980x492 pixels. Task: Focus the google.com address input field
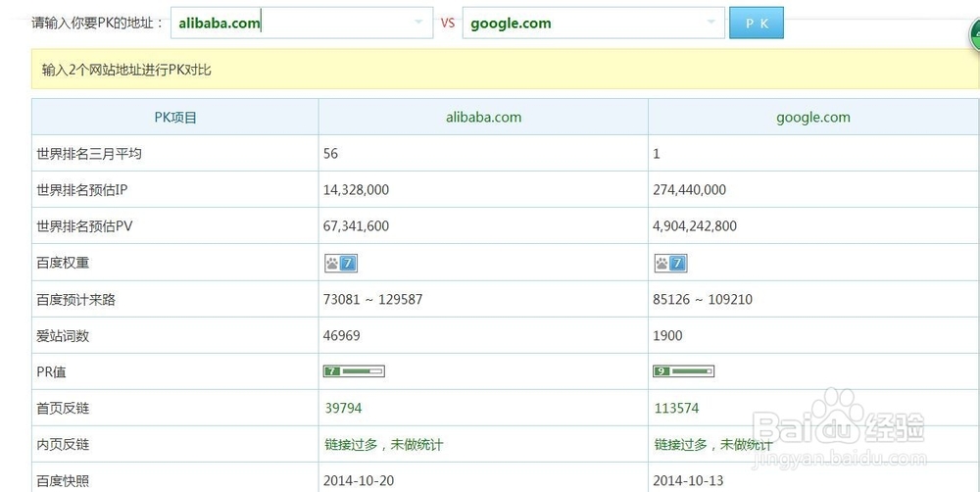(583, 24)
